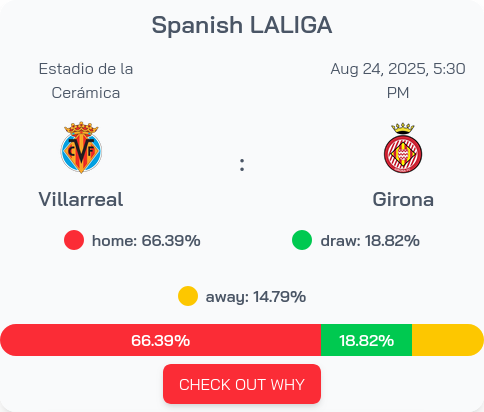Click the Estadio de la Cerámica venue text
Screen dimensions: 484x412
point(86,81)
